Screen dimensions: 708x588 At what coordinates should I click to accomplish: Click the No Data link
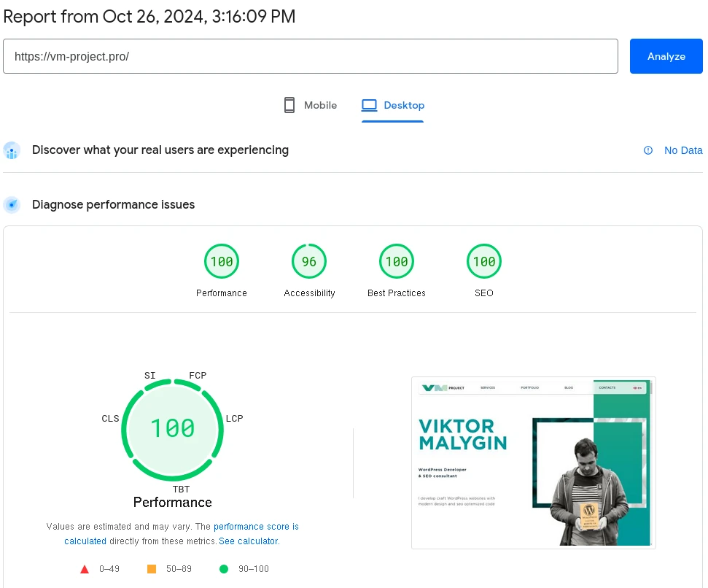coord(682,150)
